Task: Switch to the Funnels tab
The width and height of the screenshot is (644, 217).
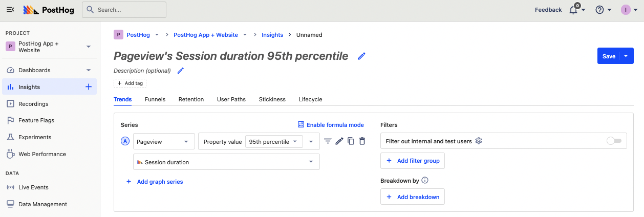Action: 155,99
